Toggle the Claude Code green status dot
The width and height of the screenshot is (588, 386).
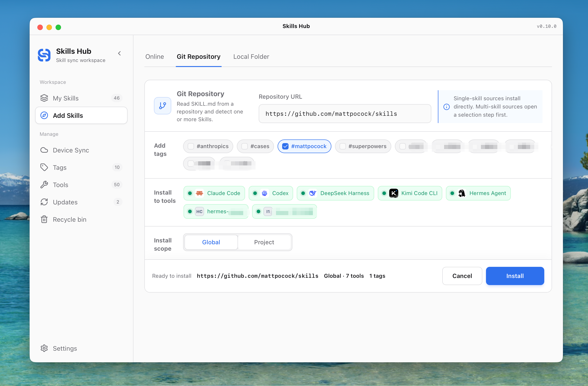point(190,193)
